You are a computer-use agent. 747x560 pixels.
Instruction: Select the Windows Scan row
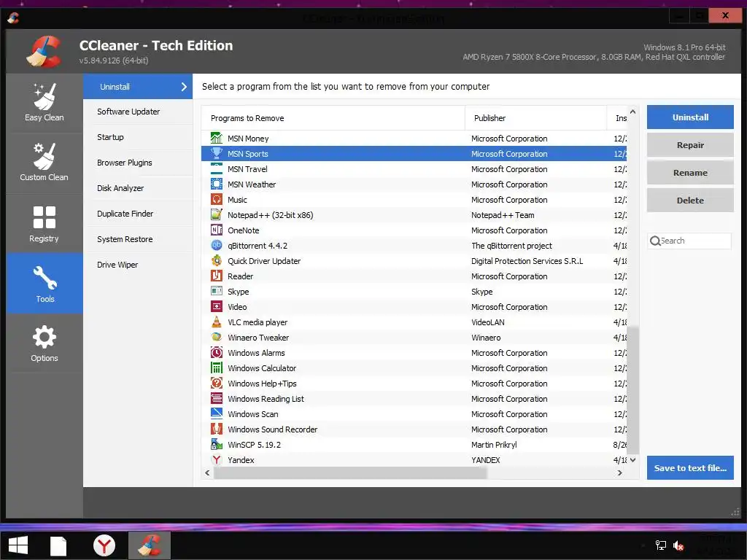click(414, 414)
